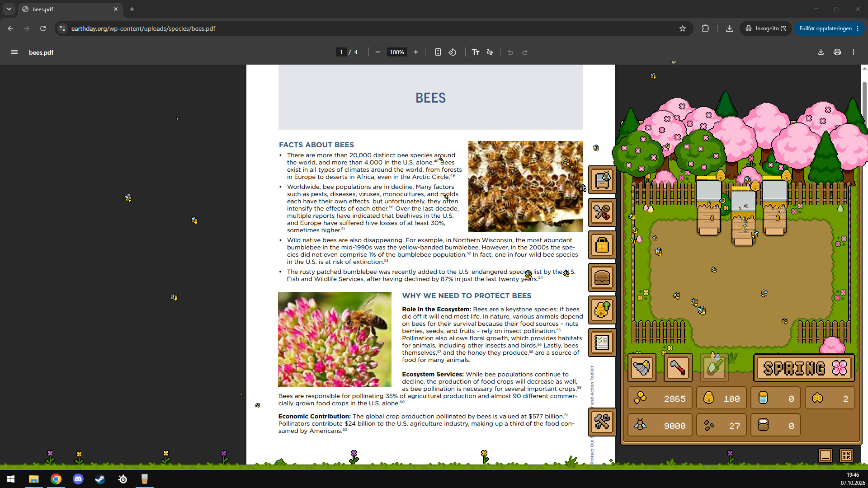Viewport: 868px width, 488px height.
Task: Click the middle beehive in the garden
Action: point(743,218)
